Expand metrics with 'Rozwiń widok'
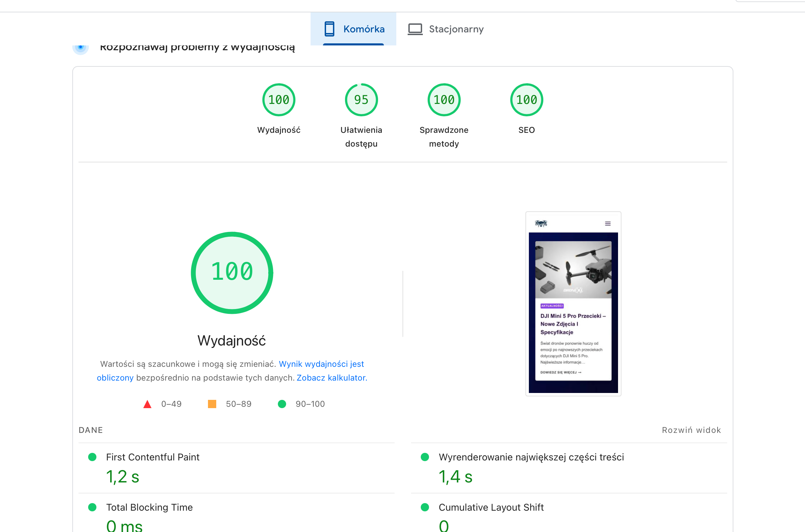This screenshot has height=532, width=805. [691, 430]
